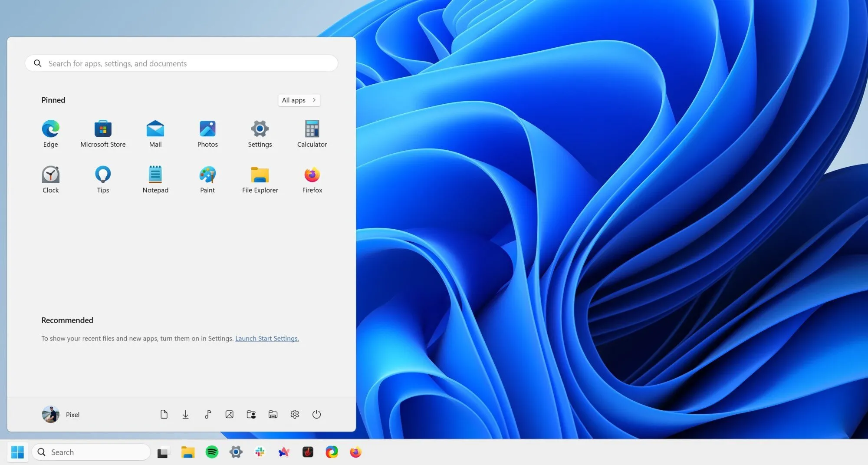Click the search input field
The height and width of the screenshot is (465, 868).
pyautogui.click(x=181, y=63)
